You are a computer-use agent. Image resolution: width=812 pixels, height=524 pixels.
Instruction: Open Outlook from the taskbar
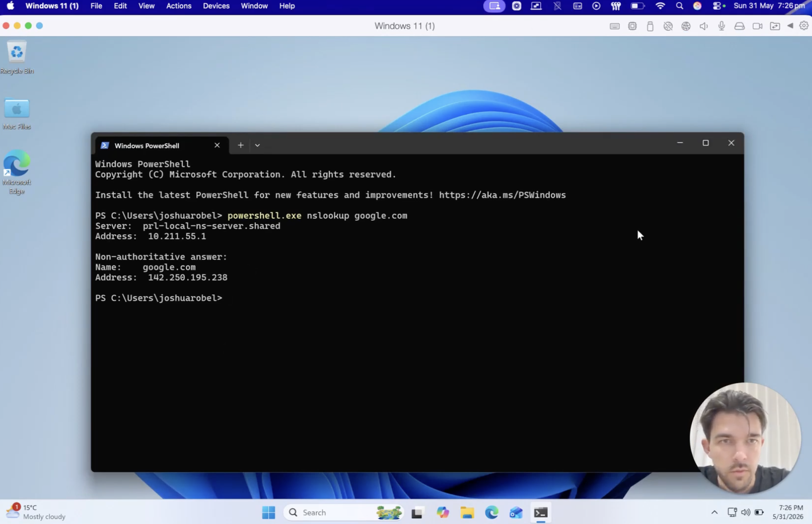[516, 512]
